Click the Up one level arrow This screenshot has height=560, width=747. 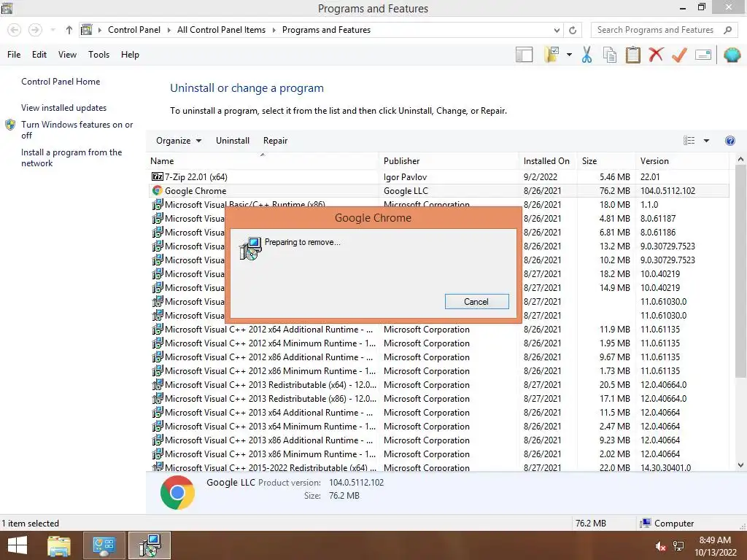(x=69, y=30)
